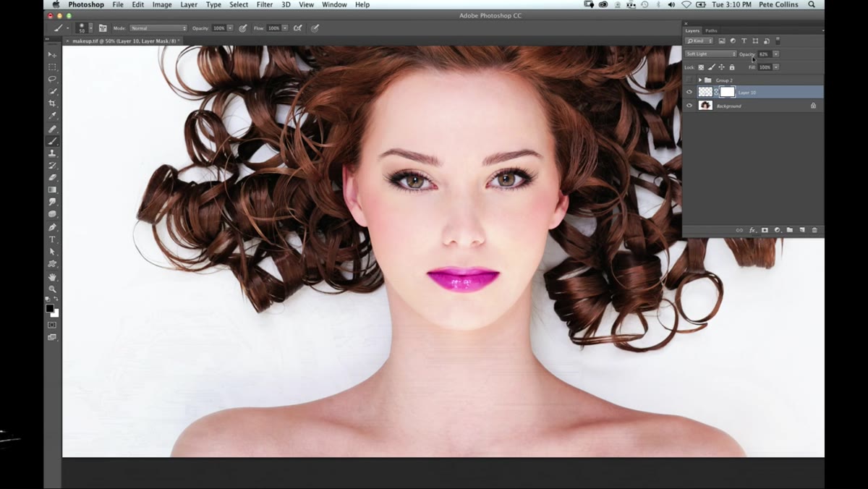
Task: Select the Zoom tool
Action: tap(52, 289)
